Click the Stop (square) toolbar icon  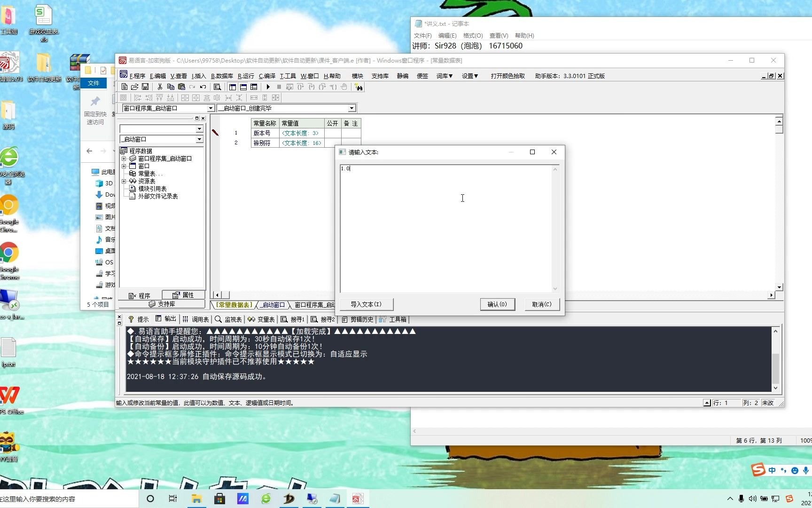[279, 87]
